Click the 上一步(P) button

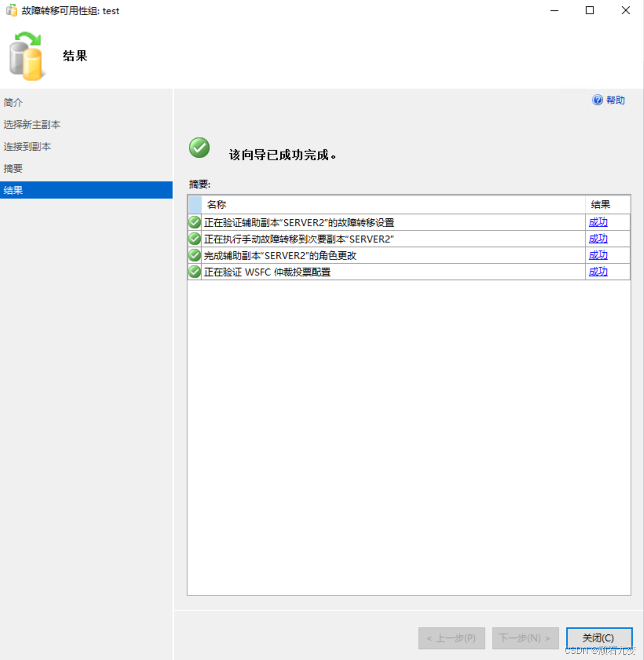pos(451,638)
